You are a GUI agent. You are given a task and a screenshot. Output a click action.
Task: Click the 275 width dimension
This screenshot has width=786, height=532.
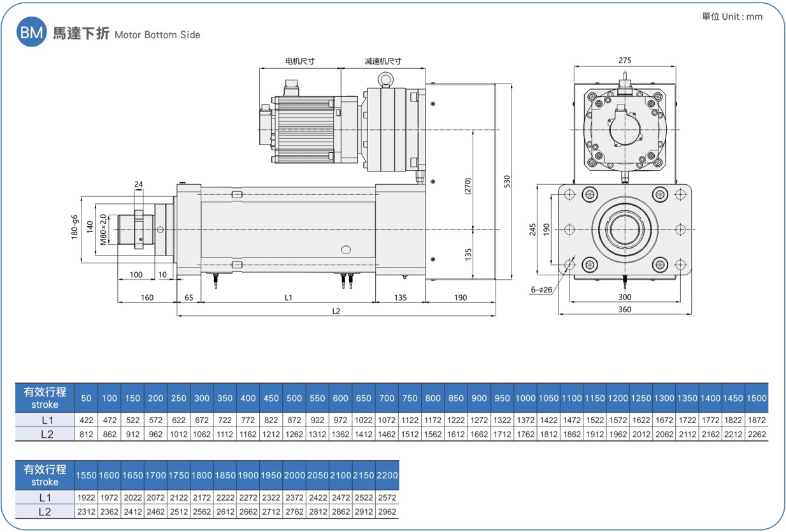point(625,61)
